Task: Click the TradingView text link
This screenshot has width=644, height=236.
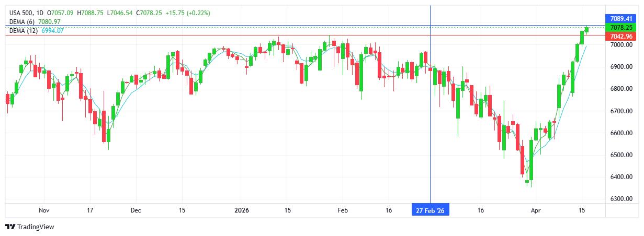Action: 36,227
